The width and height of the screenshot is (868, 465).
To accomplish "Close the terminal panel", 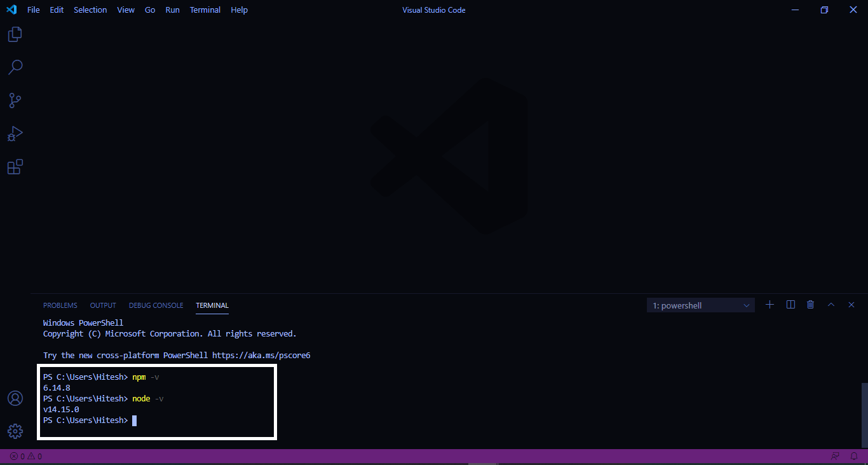I will coord(851,305).
